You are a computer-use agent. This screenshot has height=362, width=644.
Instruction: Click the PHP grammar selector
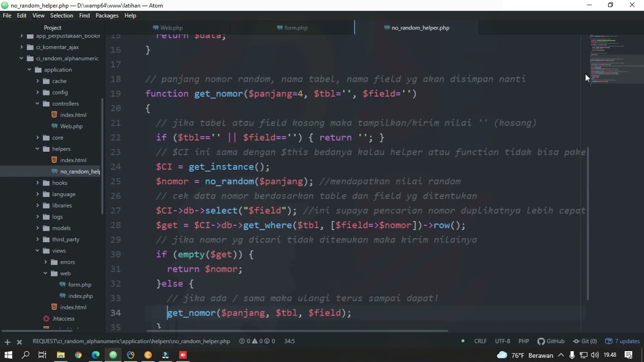[524, 341]
